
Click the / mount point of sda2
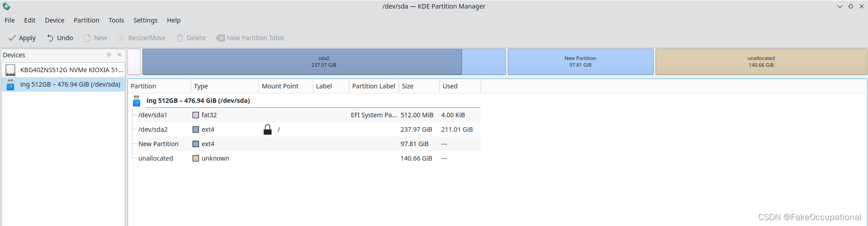[278, 129]
